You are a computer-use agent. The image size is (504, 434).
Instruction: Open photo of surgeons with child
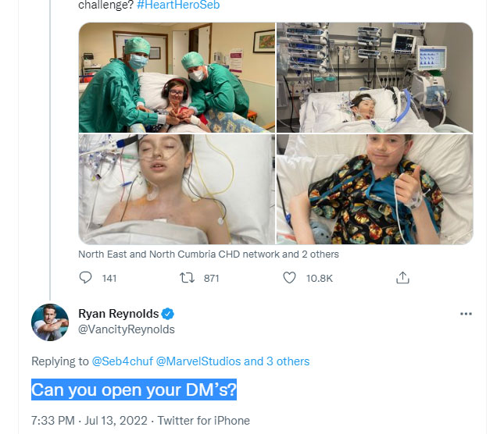click(176, 77)
